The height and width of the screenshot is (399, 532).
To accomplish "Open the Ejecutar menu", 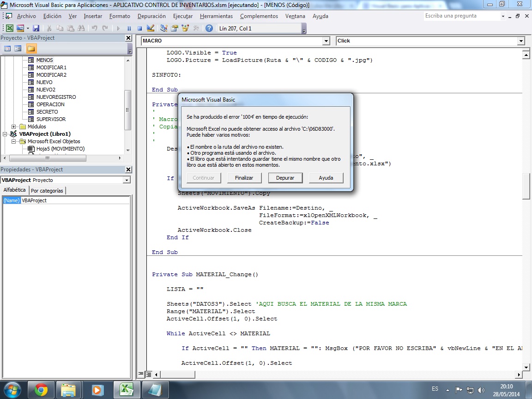I will click(x=183, y=16).
